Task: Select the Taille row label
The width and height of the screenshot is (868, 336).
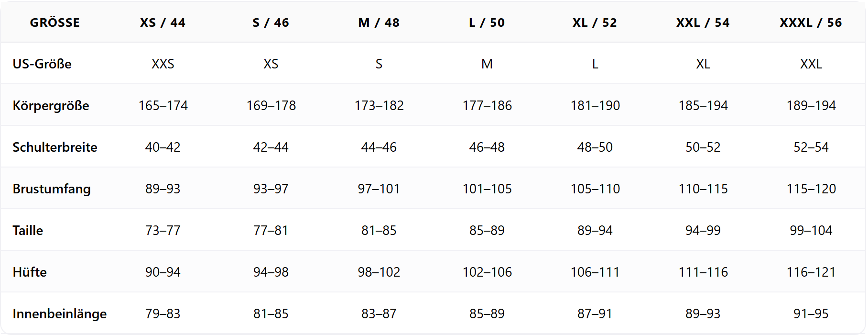Action: [28, 230]
